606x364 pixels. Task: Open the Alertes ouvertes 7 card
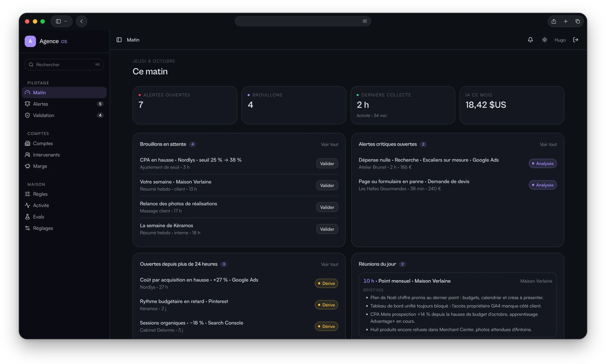(x=185, y=105)
